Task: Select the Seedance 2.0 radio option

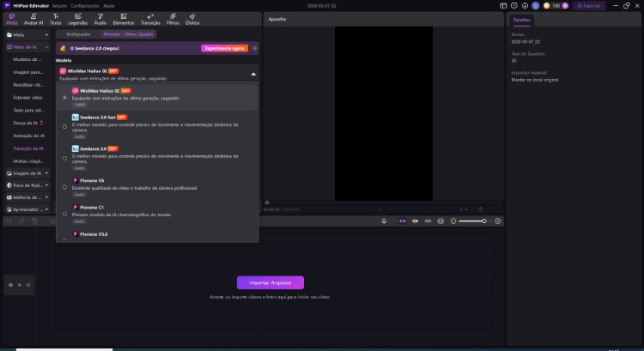Action: tap(64, 158)
